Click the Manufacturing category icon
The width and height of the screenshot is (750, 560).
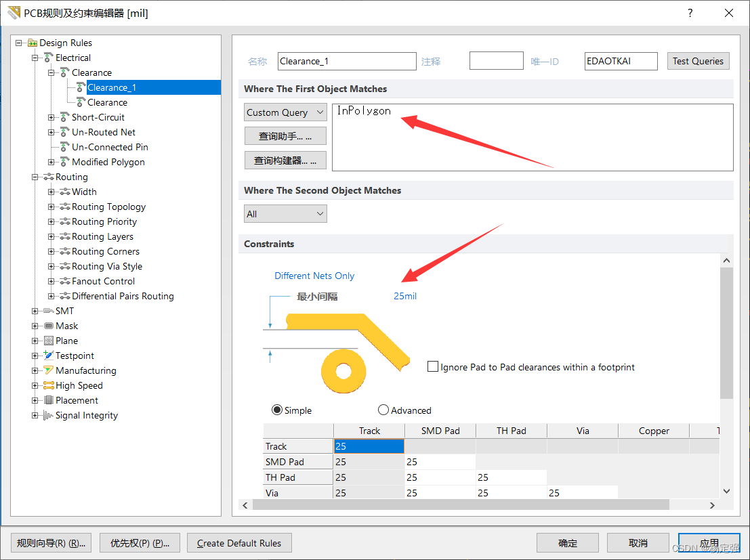tap(49, 370)
